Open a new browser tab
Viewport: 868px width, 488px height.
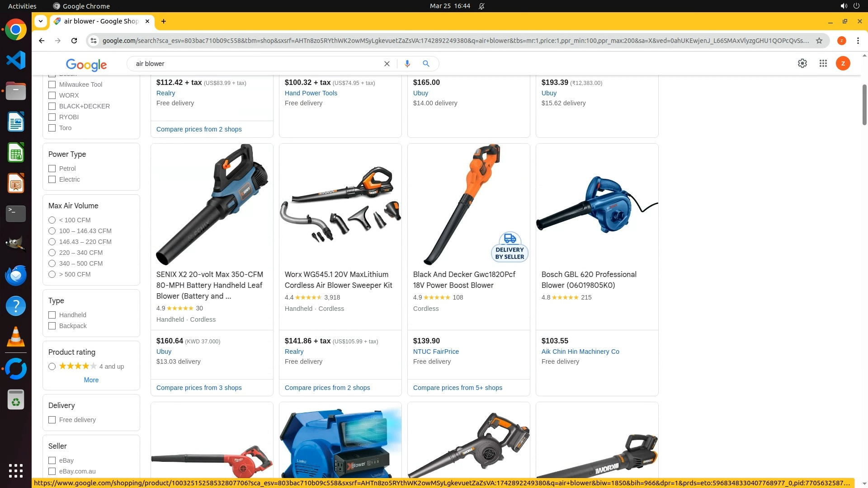click(164, 21)
